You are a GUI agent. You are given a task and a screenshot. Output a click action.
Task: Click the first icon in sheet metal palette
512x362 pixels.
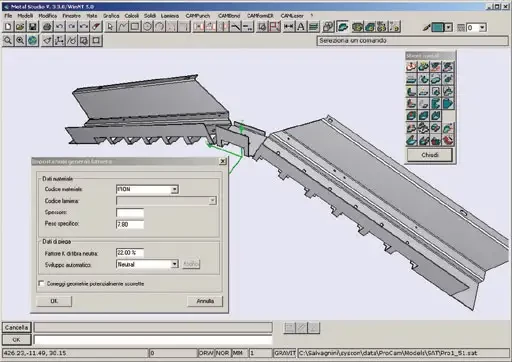coord(411,67)
